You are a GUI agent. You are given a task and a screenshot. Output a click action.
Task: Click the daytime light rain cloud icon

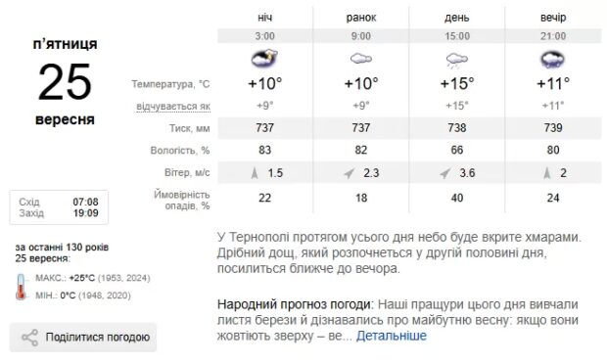coord(457,61)
